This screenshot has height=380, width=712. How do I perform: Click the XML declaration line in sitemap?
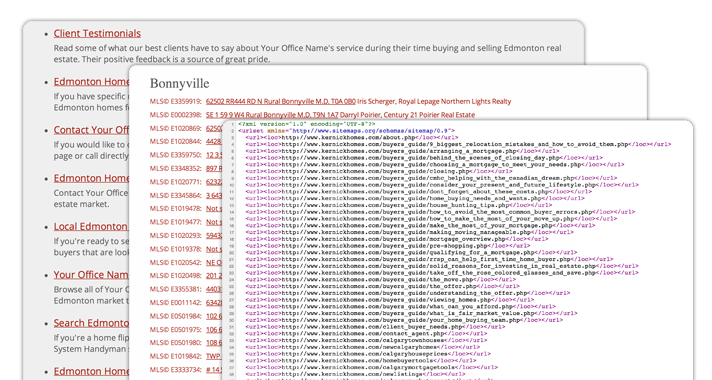[x=307, y=123]
